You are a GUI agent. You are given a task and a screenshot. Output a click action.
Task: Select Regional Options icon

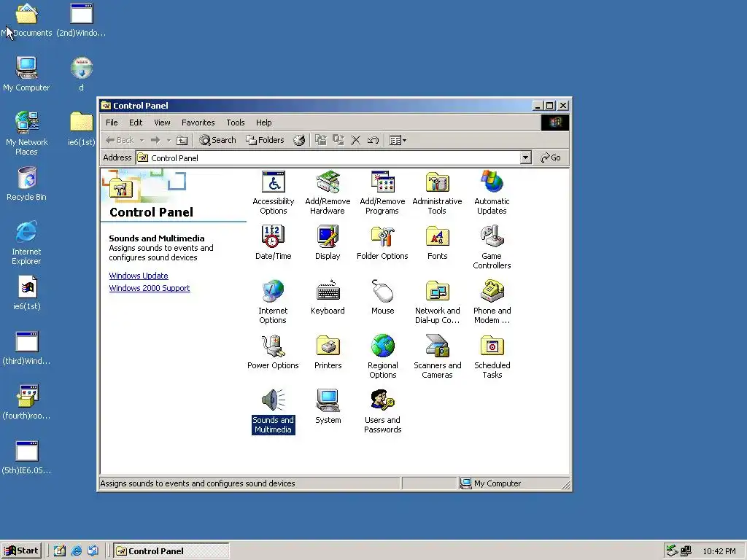point(382,357)
